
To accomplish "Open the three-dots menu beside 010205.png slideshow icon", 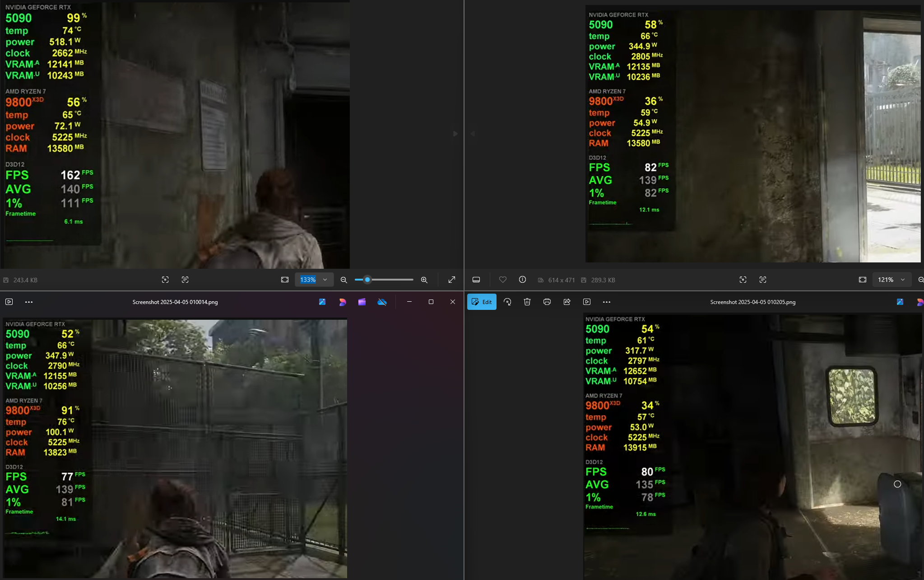I will click(607, 302).
